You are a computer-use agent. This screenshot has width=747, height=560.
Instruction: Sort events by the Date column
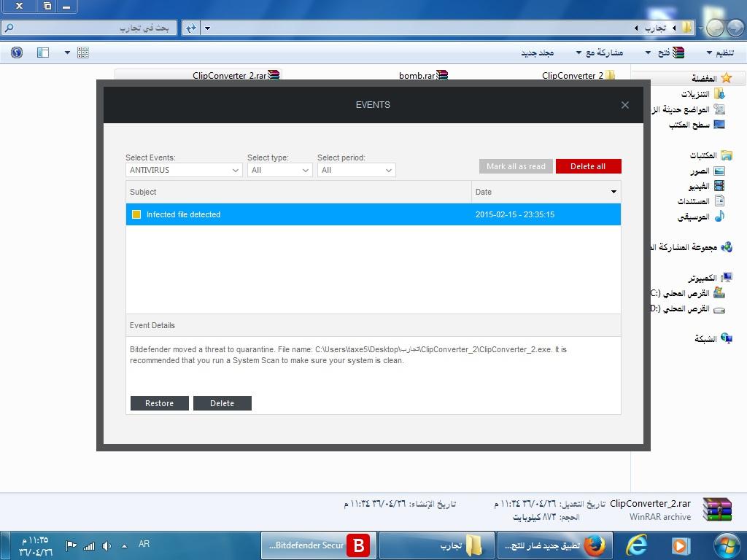tap(546, 192)
